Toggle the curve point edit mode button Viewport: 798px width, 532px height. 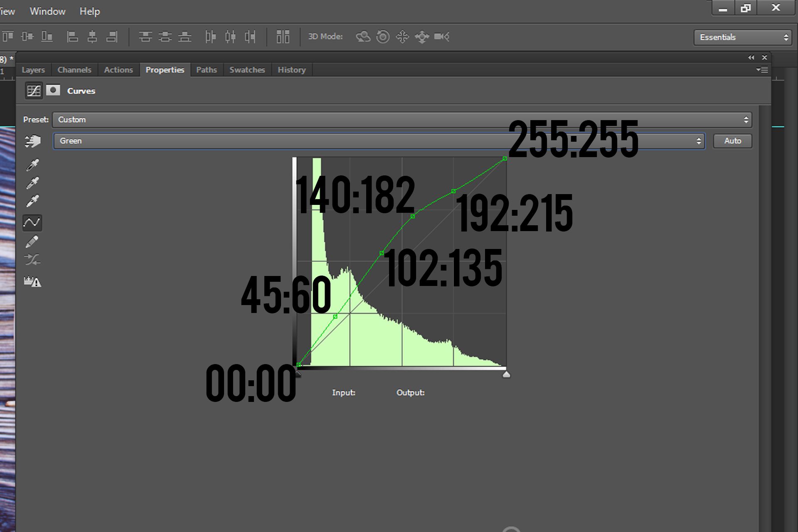32,223
